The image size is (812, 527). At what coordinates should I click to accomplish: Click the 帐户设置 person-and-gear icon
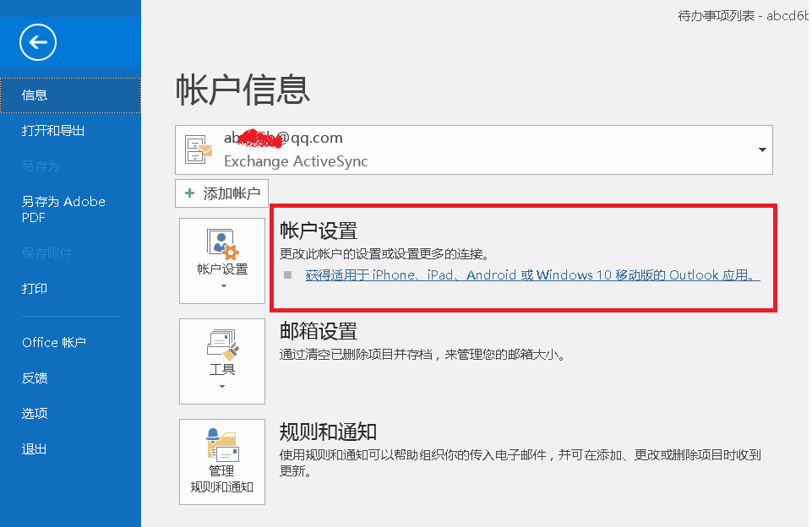tap(222, 243)
